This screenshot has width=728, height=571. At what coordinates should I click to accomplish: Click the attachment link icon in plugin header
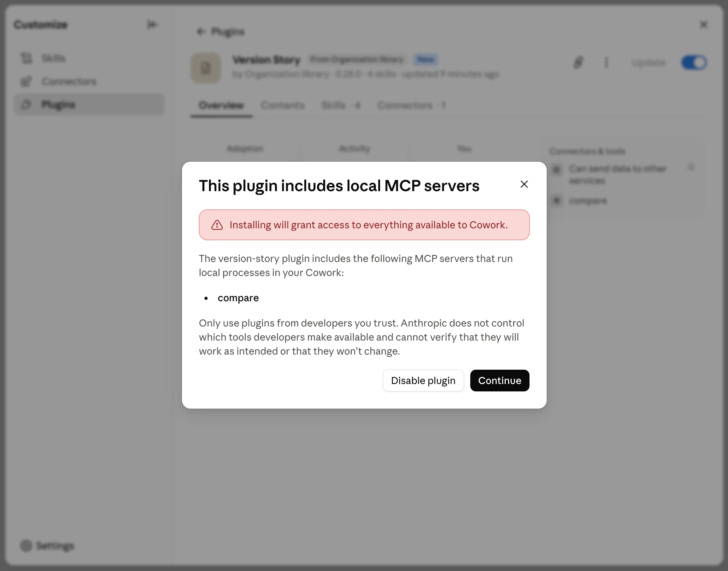(x=578, y=63)
